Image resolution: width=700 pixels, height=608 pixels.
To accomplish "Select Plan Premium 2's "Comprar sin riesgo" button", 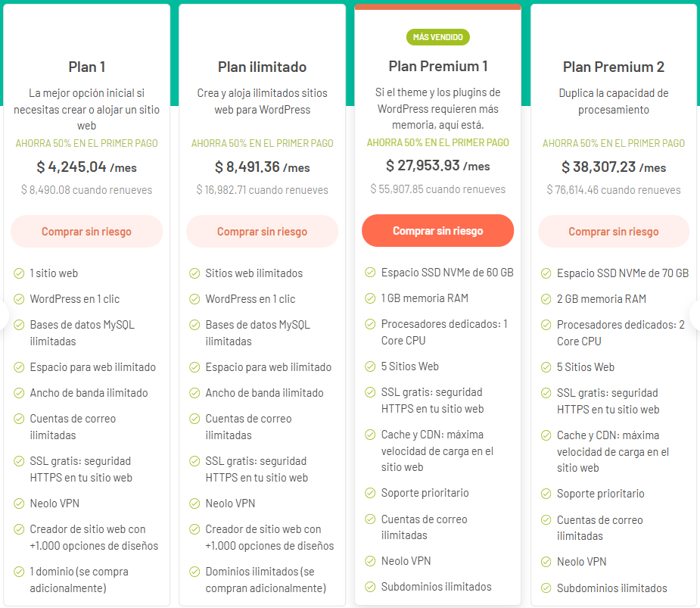I will click(613, 232).
